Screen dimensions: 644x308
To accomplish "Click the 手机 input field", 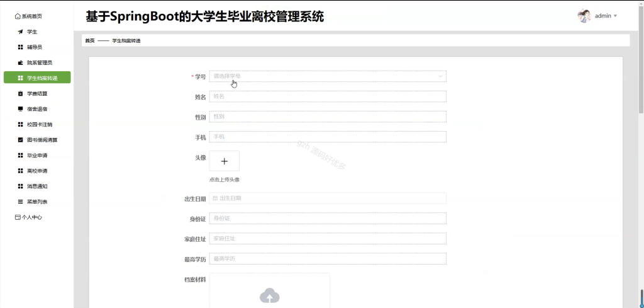I will tap(328, 137).
